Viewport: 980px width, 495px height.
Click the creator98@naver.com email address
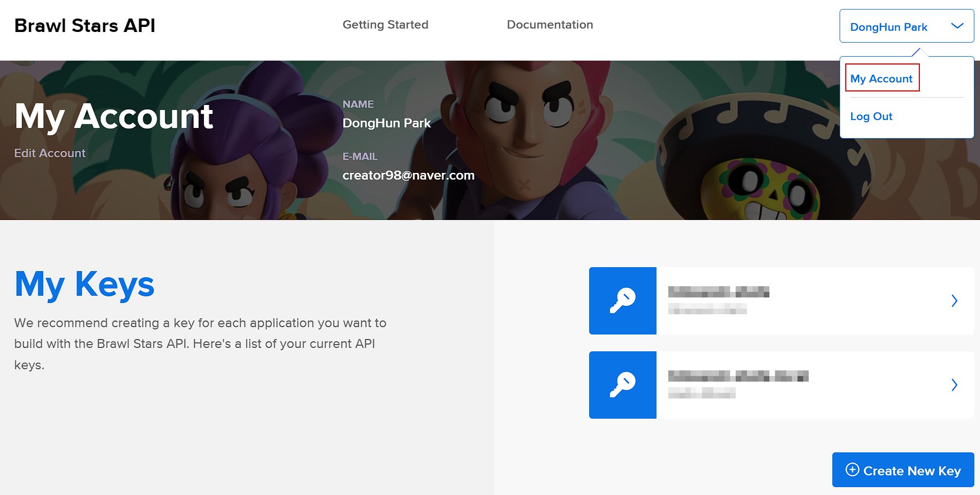tap(408, 176)
